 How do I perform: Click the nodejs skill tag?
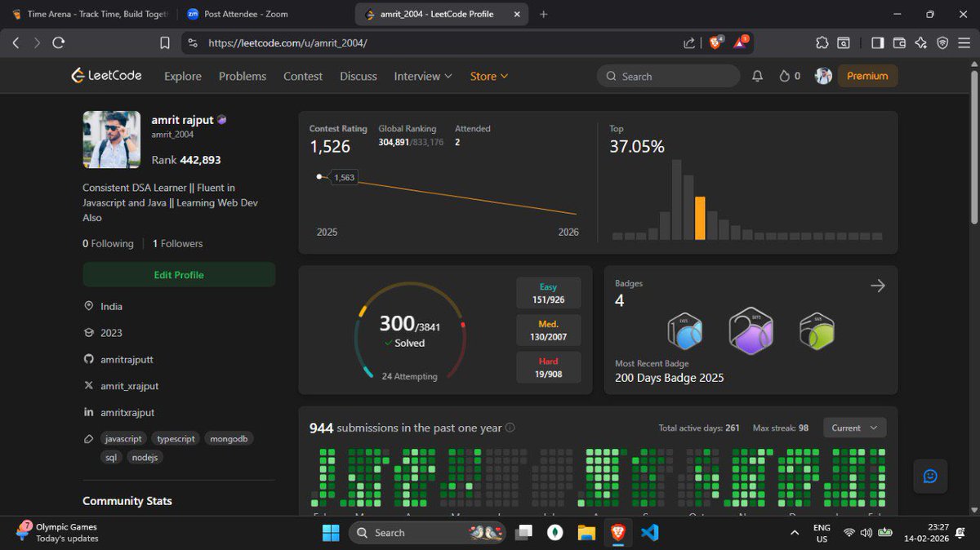pos(145,457)
